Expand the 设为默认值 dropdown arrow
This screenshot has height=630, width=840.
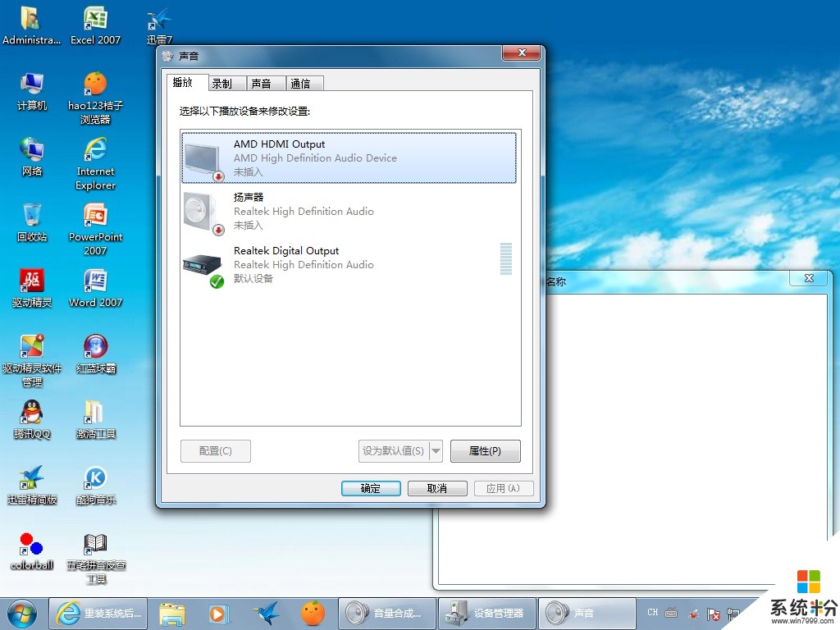436,451
